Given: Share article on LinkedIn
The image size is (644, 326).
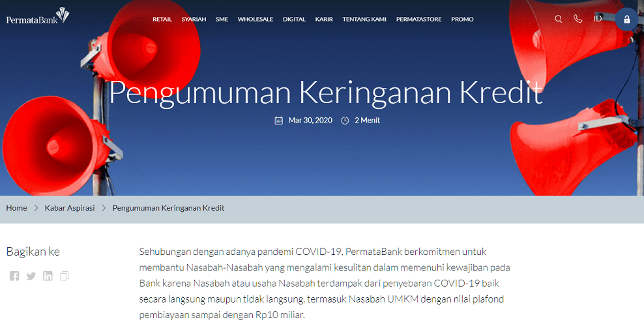Looking at the screenshot, I should point(48,276).
